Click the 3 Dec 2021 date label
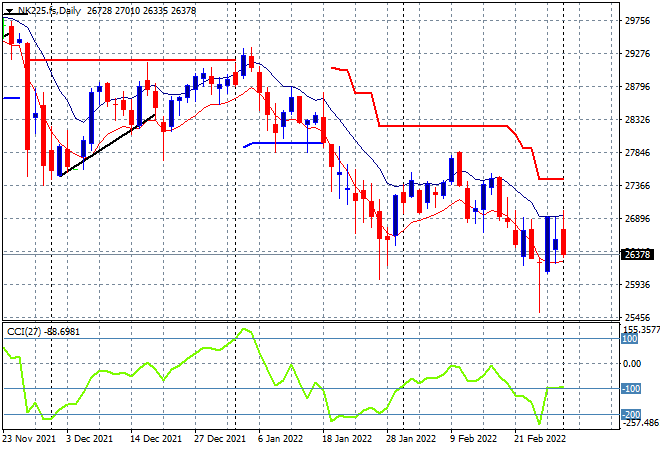Screen dimensions: 660x450 pos(89,439)
